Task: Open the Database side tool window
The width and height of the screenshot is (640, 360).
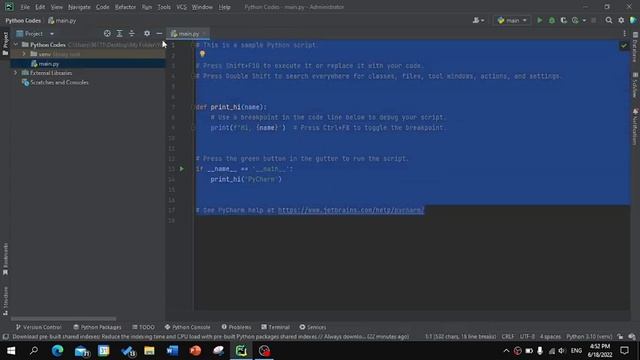Action: pos(635,47)
